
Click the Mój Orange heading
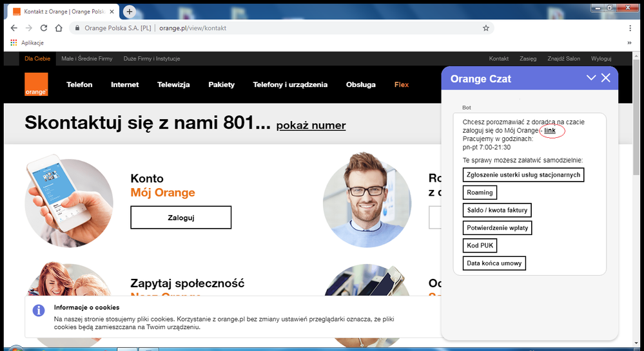pyautogui.click(x=162, y=193)
